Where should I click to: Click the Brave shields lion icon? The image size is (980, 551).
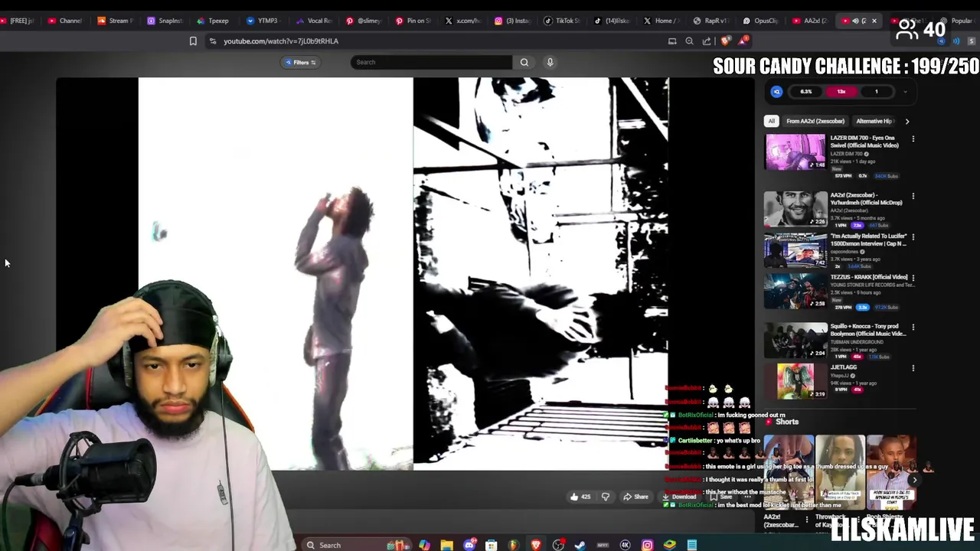pos(726,41)
